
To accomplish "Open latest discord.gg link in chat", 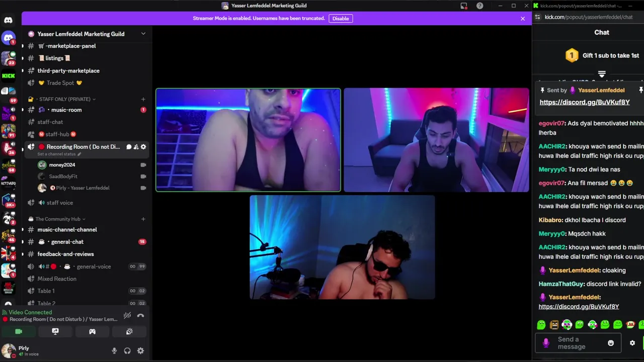I will point(579,307).
